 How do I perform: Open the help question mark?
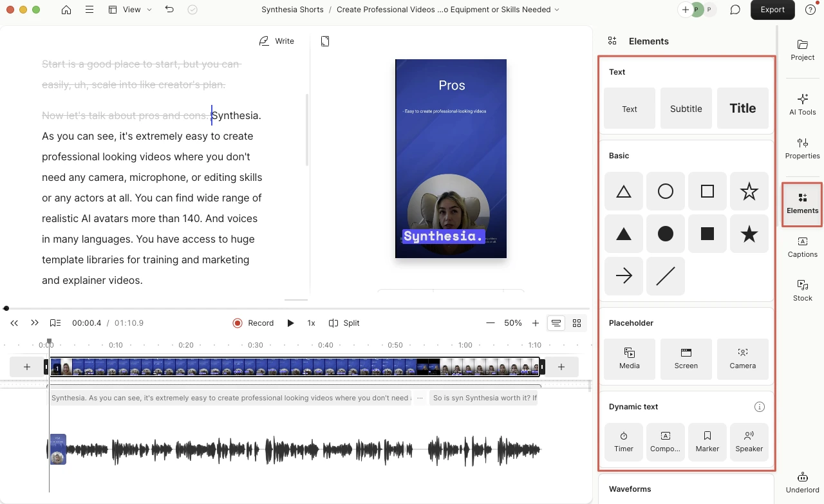[x=810, y=10]
